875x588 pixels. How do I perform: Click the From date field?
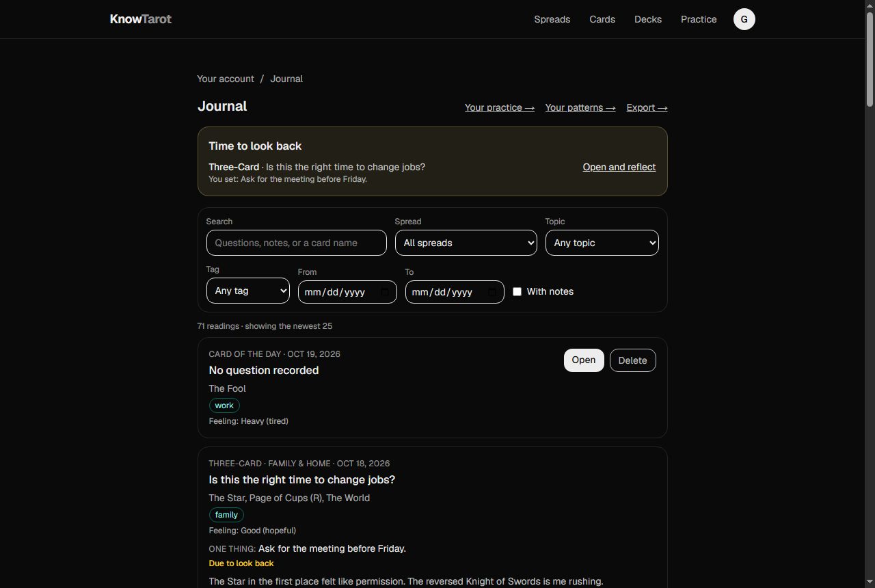point(347,292)
